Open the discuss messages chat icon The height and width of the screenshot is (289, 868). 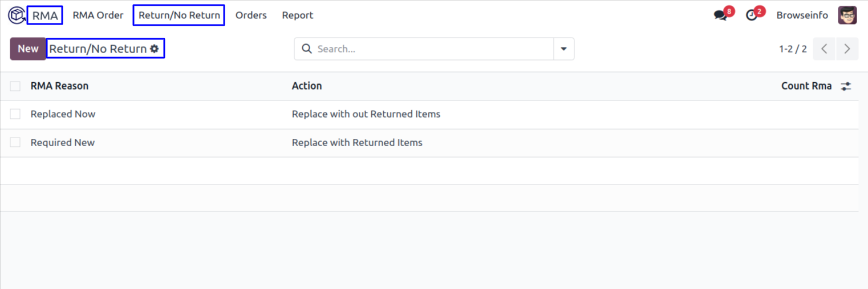coord(720,15)
